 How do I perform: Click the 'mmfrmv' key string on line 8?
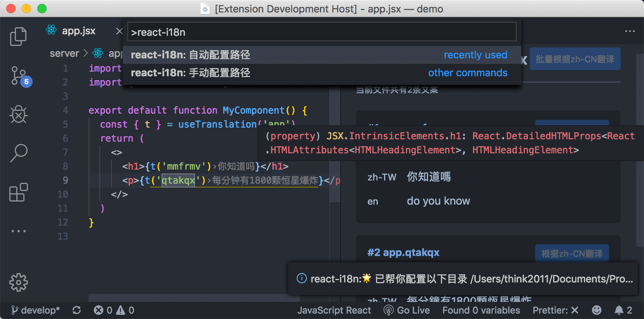[x=184, y=167]
